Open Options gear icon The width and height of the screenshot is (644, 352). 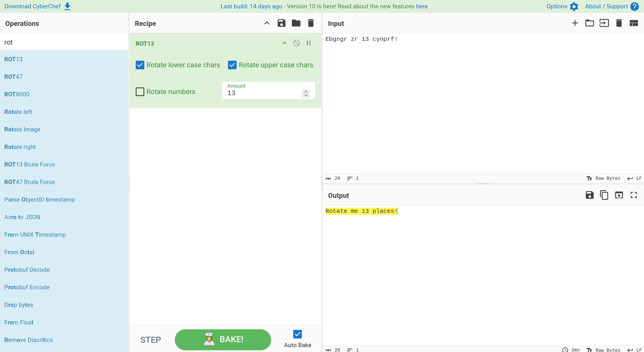coord(574,6)
